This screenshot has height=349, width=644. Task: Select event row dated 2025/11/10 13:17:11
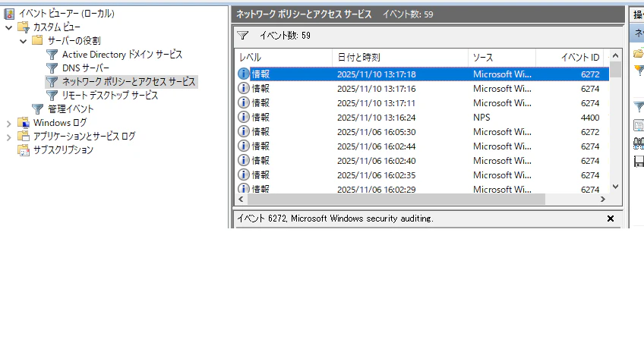pos(422,103)
